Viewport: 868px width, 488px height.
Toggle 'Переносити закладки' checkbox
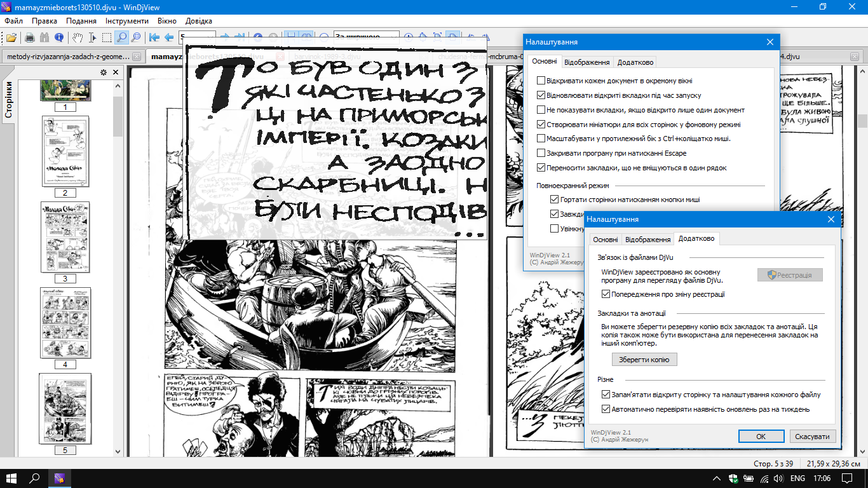click(541, 168)
